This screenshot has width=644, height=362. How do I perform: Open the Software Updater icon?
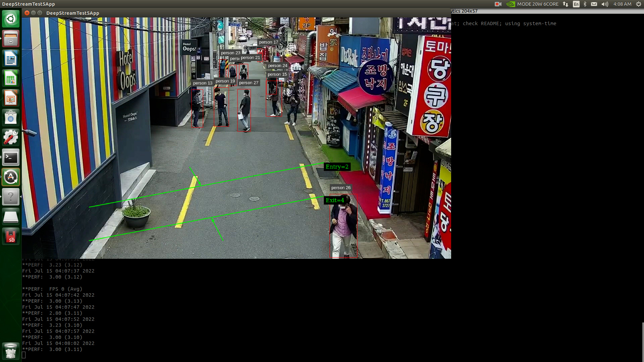pyautogui.click(x=11, y=177)
